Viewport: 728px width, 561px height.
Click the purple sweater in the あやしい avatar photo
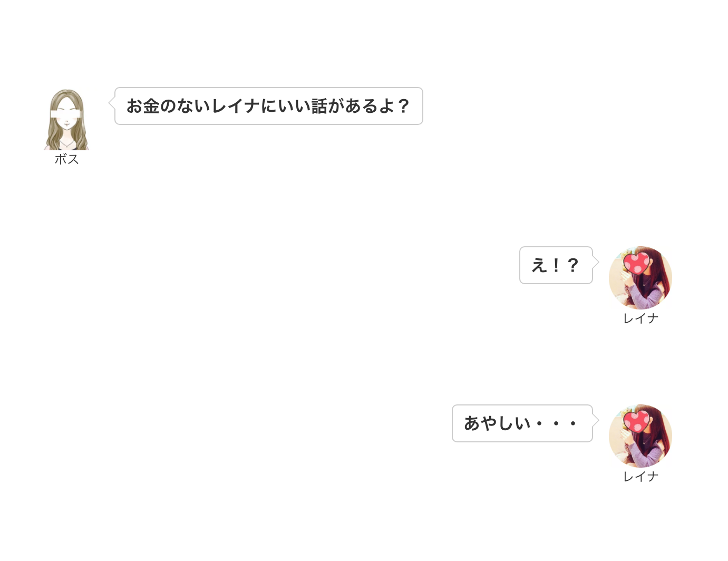pyautogui.click(x=644, y=456)
